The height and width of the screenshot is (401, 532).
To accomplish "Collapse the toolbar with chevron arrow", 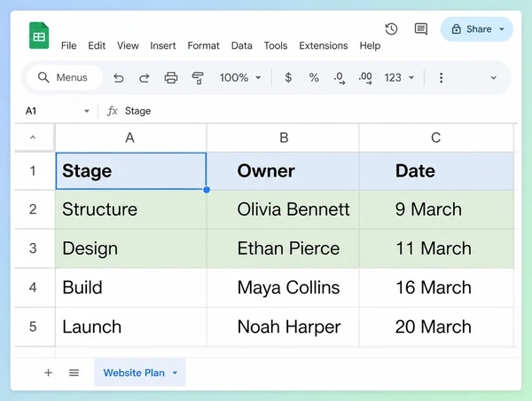I will (493, 78).
